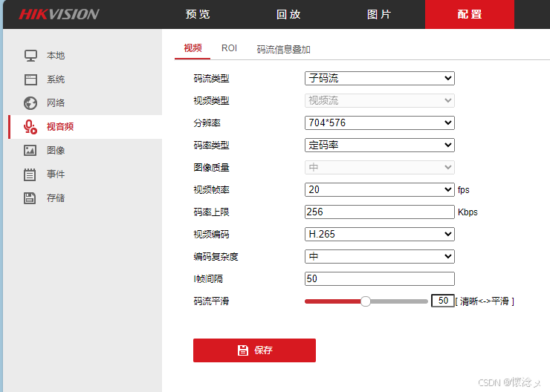Go to the 预览 page
This screenshot has width=550, height=392.
click(x=198, y=14)
